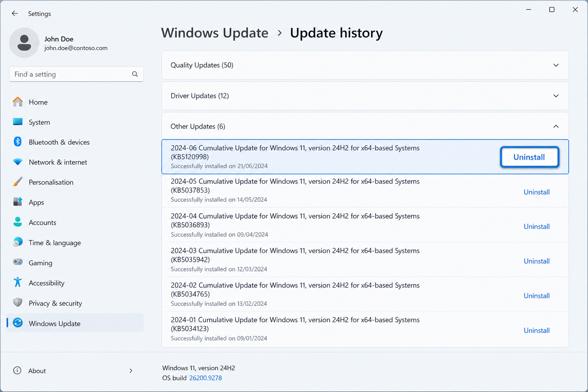Click 'Successfully installed on 14/05/2024' text
The width and height of the screenshot is (588, 392).
pos(219,199)
